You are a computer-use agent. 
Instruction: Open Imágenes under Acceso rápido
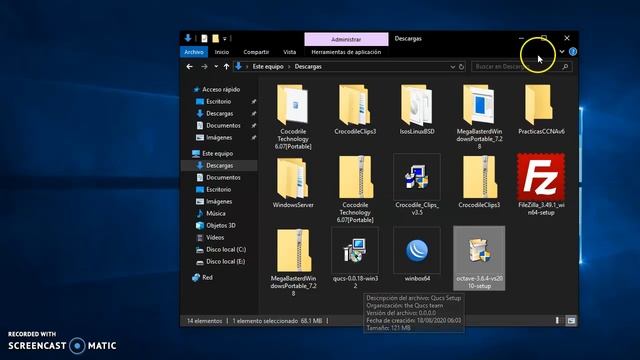point(219,138)
